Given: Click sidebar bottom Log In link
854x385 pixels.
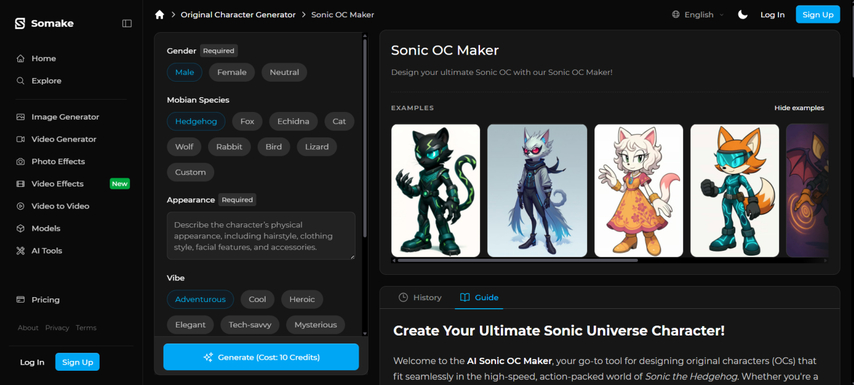Looking at the screenshot, I should point(32,362).
